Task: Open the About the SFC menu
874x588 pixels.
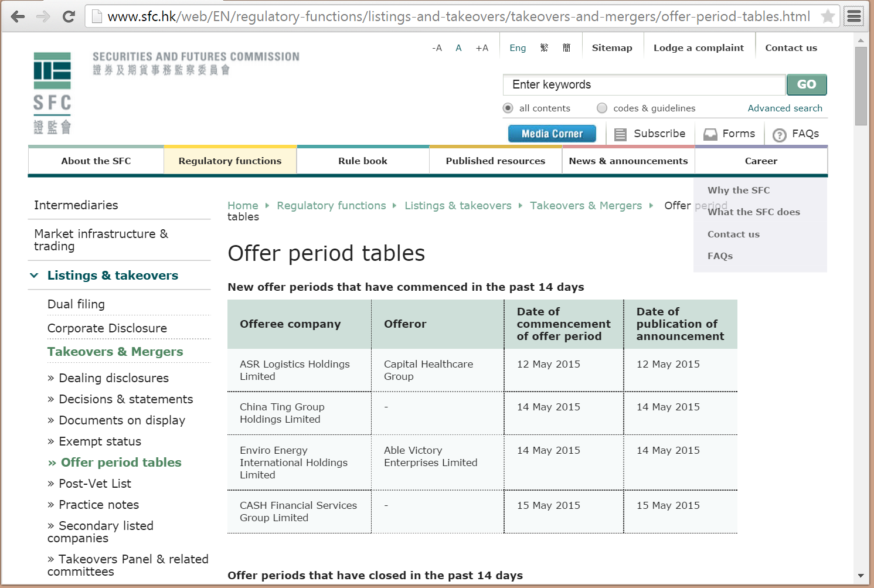Action: 96,161
